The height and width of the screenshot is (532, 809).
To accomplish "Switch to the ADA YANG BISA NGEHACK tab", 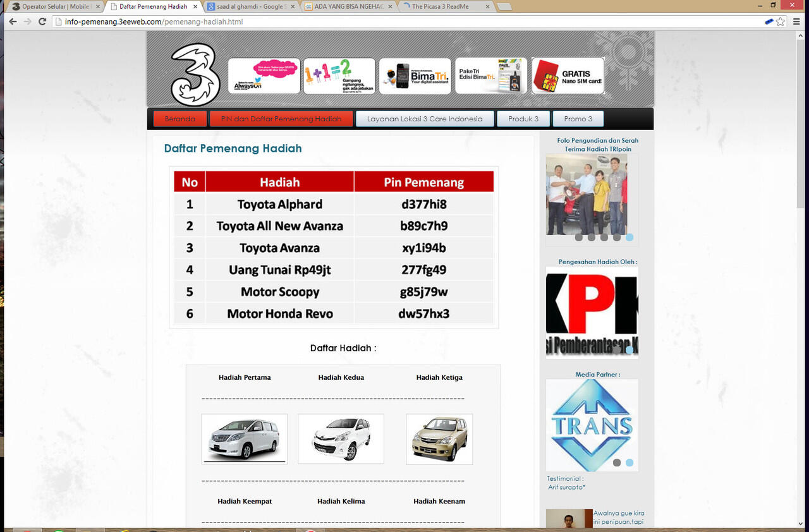I will pos(348,6).
